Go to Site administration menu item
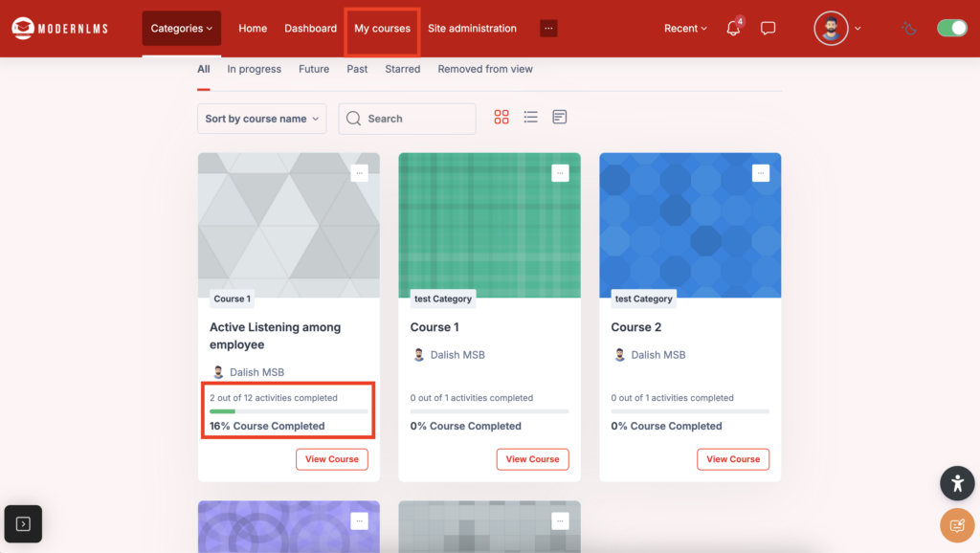This screenshot has width=980, height=553. click(472, 29)
